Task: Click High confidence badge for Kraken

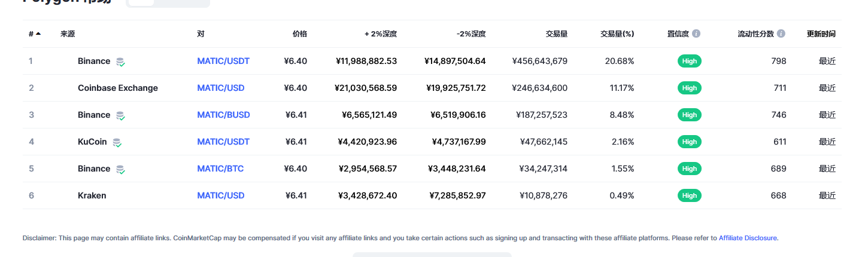Action: (x=690, y=195)
